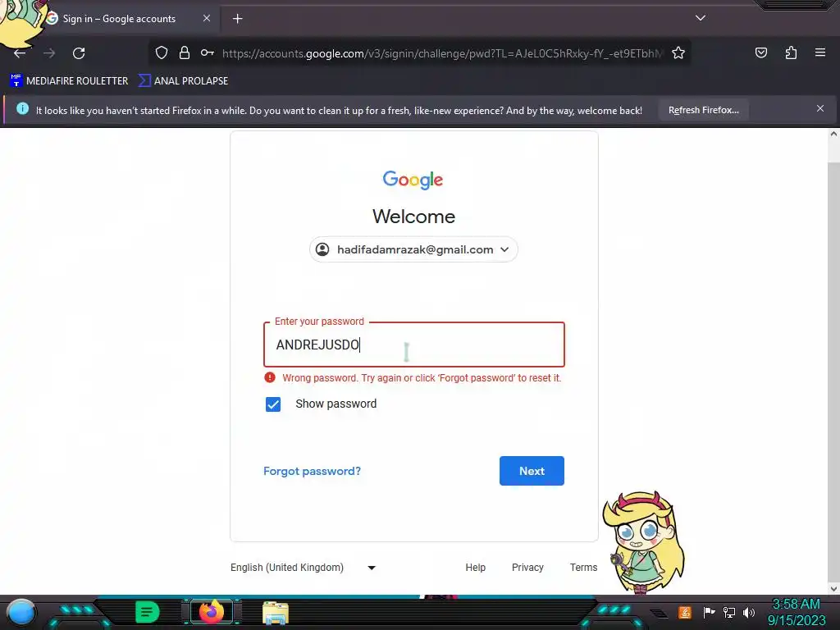
Task: Expand the hadifadamrazak@gmail.com account switcher
Action: tap(413, 249)
